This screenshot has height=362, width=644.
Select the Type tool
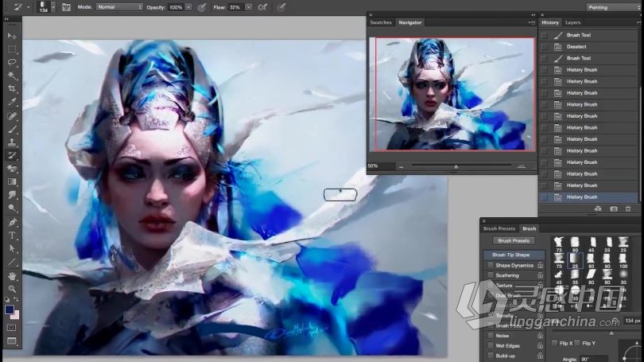(x=12, y=235)
